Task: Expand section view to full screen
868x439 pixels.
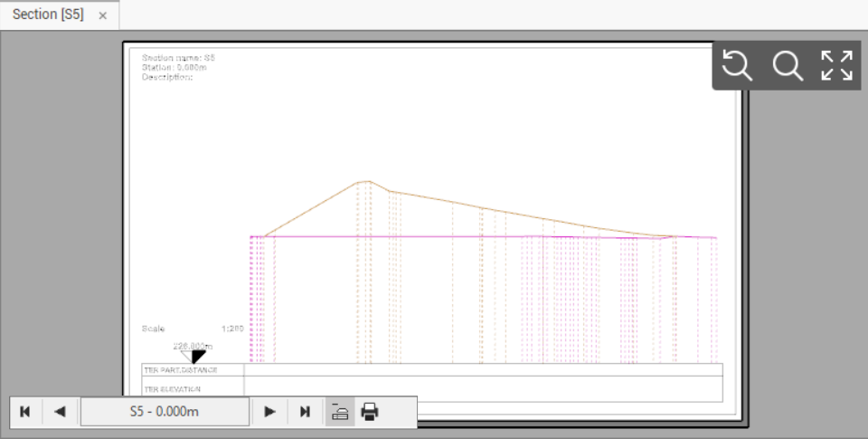Action: pyautogui.click(x=836, y=66)
